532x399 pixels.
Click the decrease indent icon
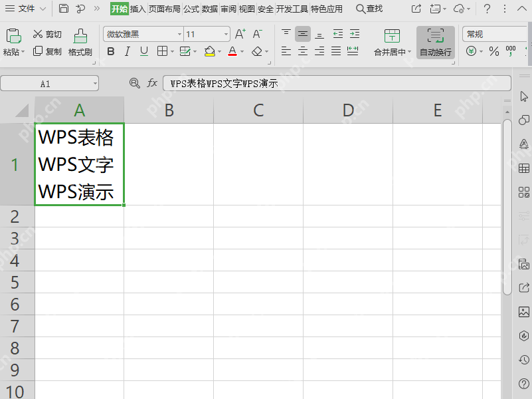coord(337,34)
